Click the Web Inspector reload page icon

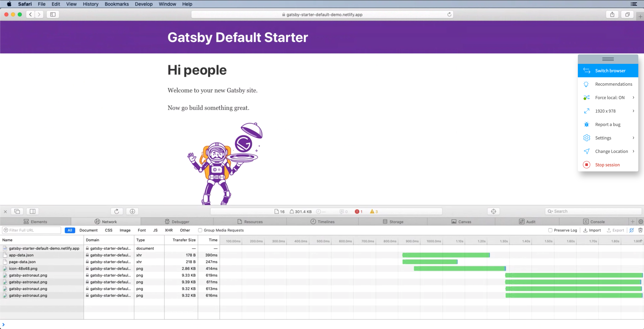click(117, 211)
